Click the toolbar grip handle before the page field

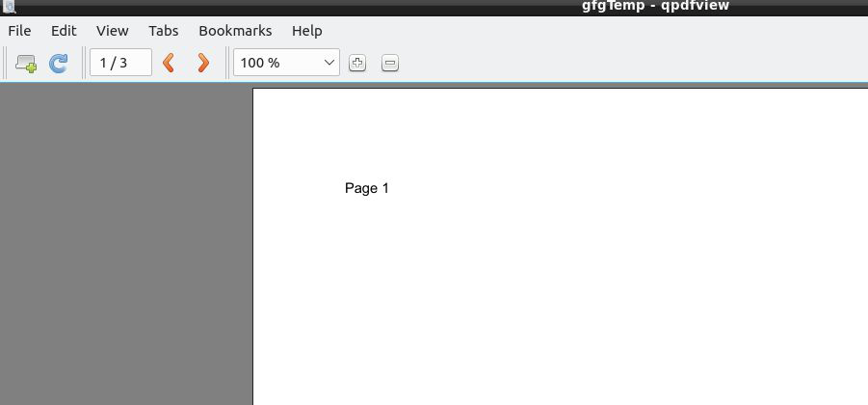pos(84,63)
